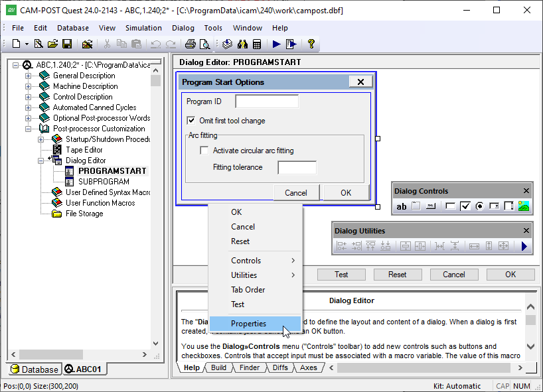Choose Properties from the context menu
Image resolution: width=543 pixels, height=392 pixels.
pos(256,324)
